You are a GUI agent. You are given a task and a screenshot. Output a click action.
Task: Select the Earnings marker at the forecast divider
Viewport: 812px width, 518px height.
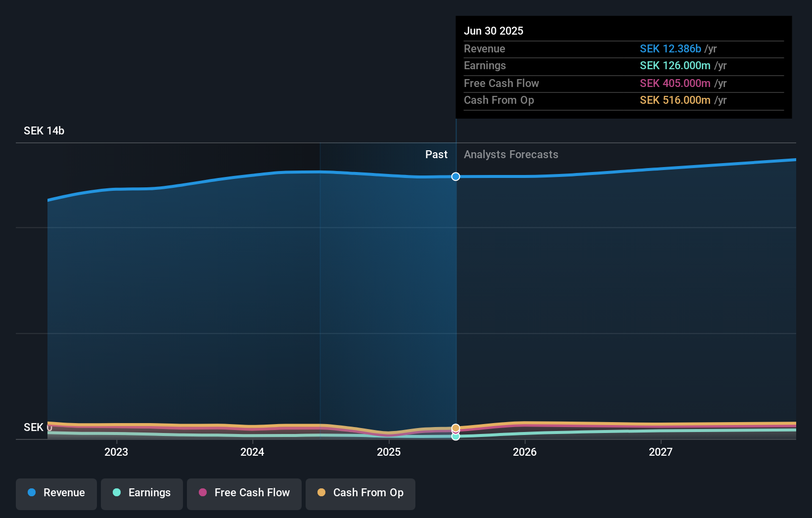point(455,436)
